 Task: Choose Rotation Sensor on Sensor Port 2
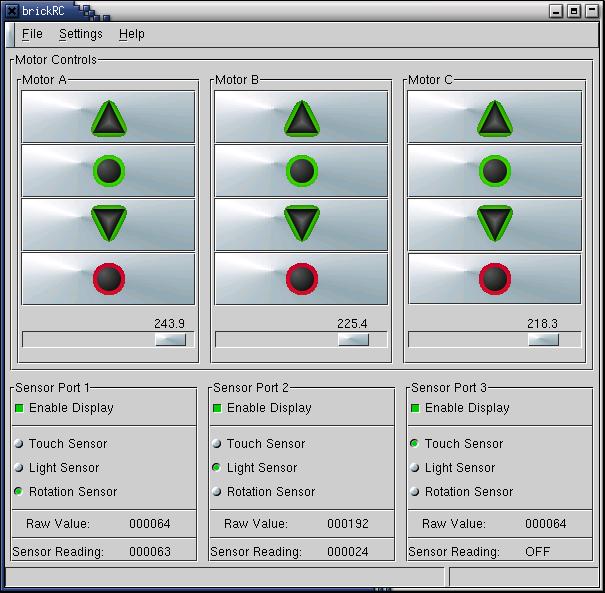tap(217, 492)
